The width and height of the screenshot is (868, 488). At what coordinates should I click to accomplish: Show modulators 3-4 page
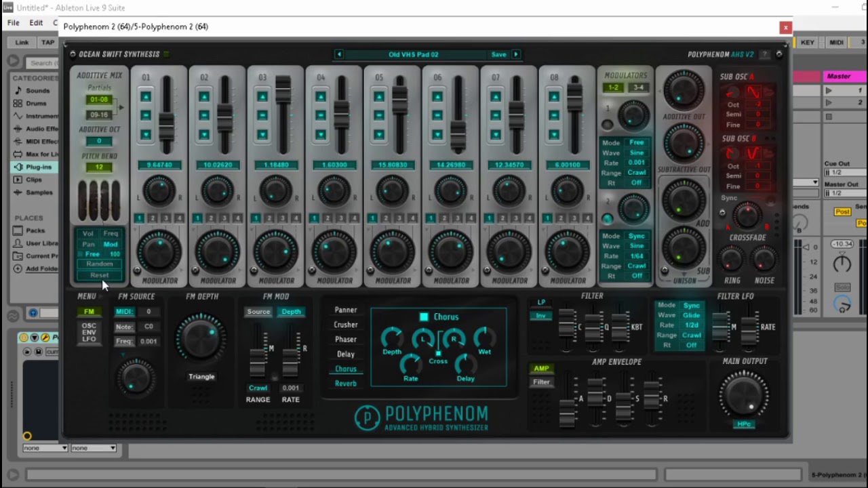pos(637,88)
